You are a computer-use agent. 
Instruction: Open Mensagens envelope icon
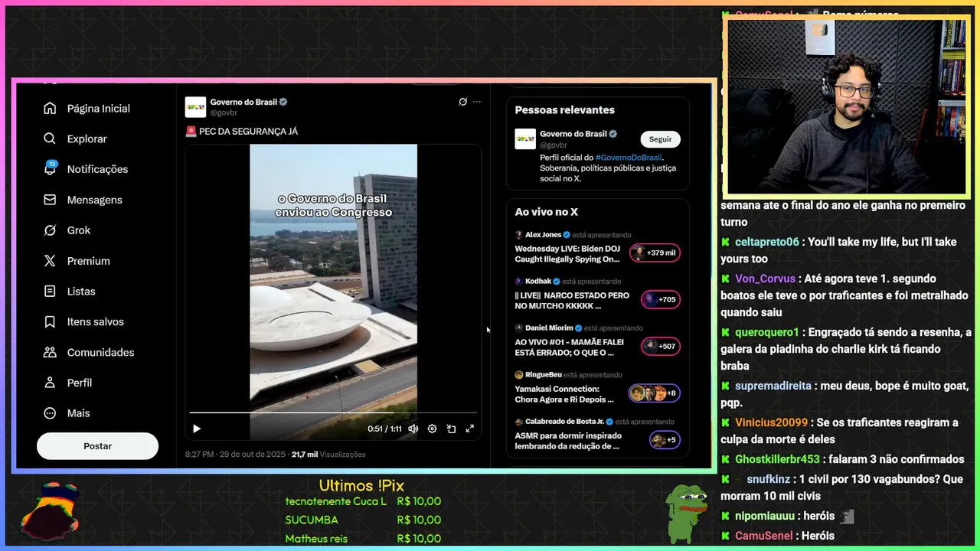[x=50, y=200]
